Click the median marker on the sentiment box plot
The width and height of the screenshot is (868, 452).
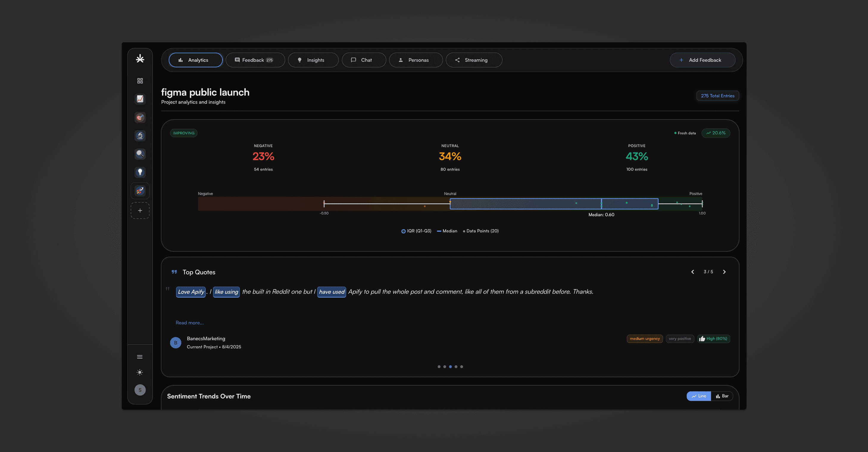click(x=601, y=204)
